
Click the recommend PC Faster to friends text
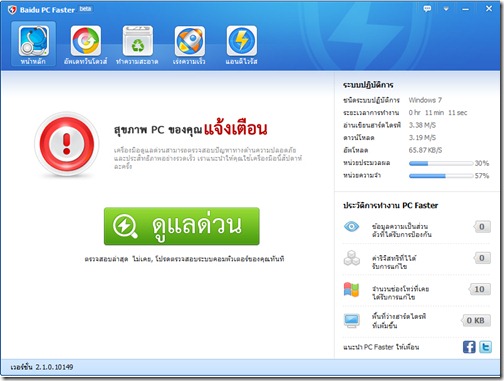tap(381, 347)
